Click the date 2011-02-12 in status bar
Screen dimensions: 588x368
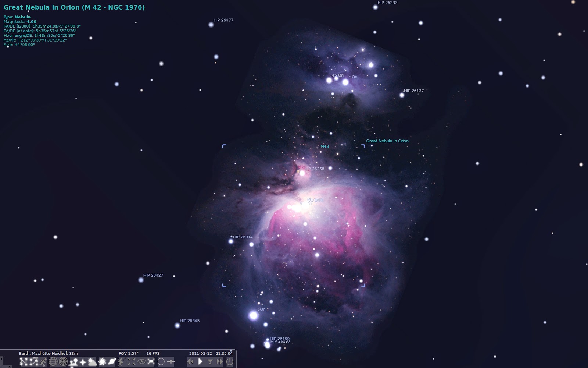click(200, 353)
